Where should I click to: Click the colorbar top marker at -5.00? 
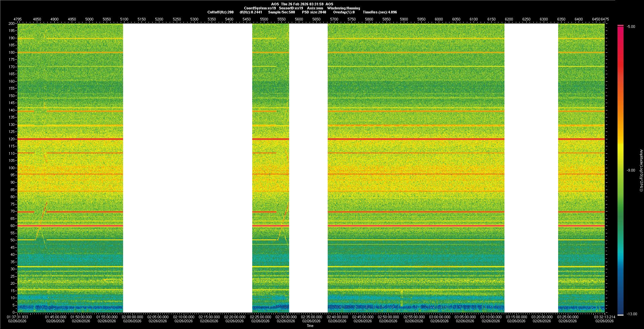(x=621, y=26)
